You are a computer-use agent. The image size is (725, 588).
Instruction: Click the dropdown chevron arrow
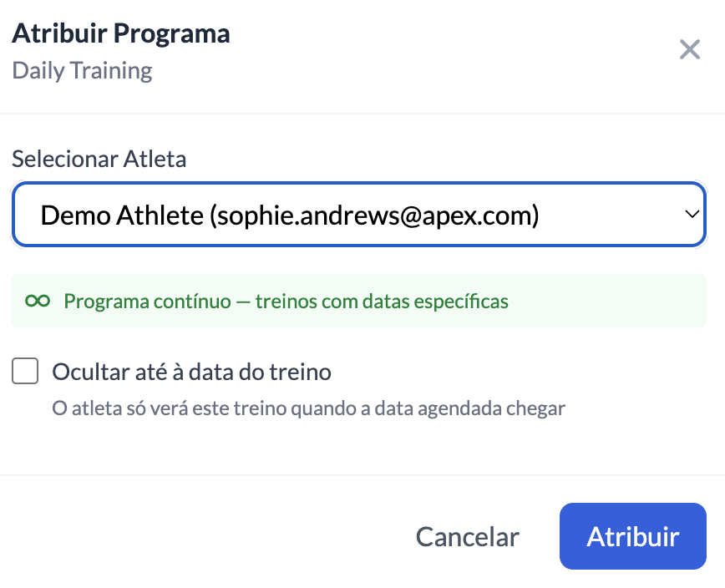tap(692, 215)
